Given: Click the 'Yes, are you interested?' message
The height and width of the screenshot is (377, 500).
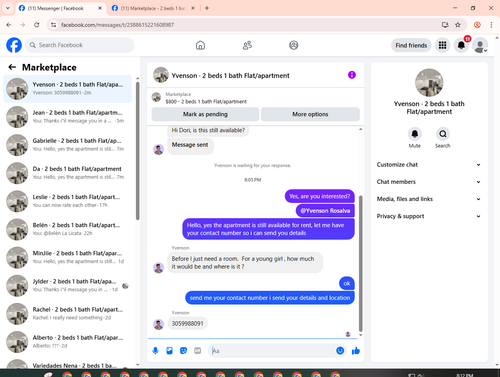Looking at the screenshot, I should [x=320, y=196].
